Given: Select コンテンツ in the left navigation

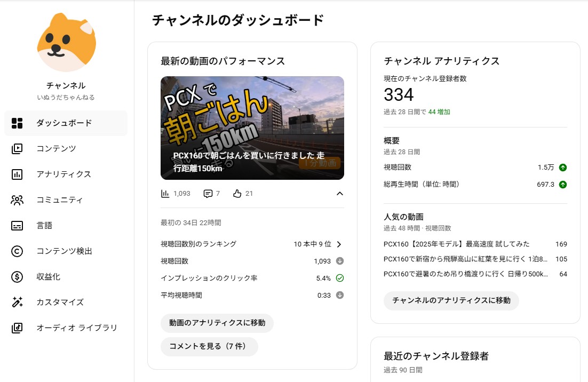Looking at the screenshot, I should point(56,149).
